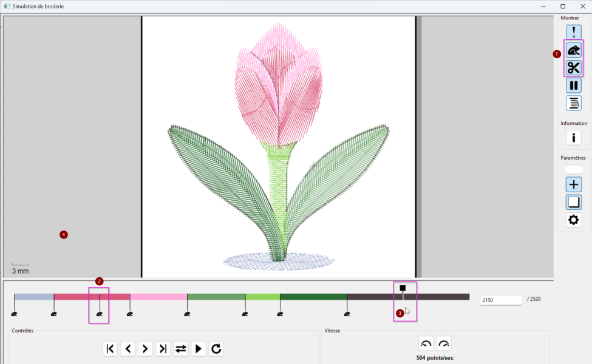Minimize the Simulation de broderie window
Image resolution: width=592 pixels, height=364 pixels.
[543, 7]
